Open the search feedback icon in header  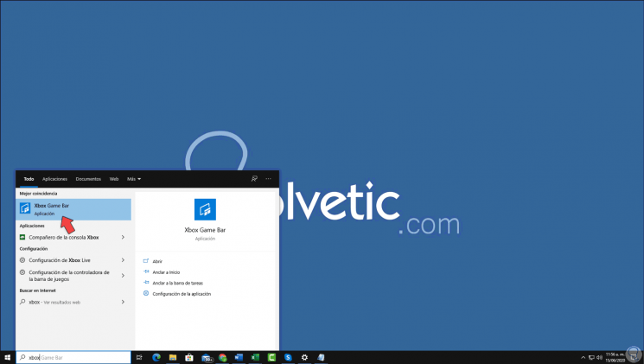pyautogui.click(x=254, y=179)
